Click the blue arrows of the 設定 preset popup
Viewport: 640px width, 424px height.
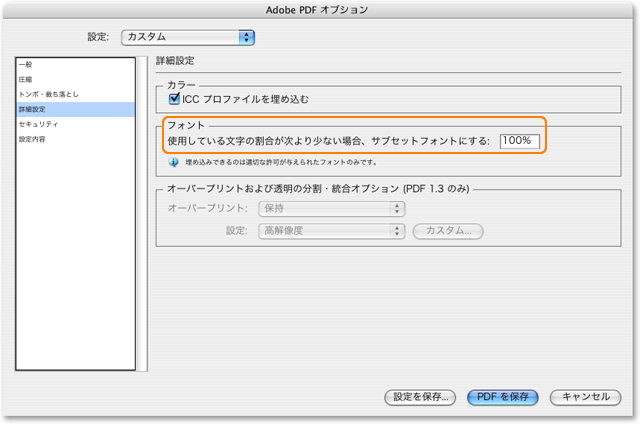point(246,37)
